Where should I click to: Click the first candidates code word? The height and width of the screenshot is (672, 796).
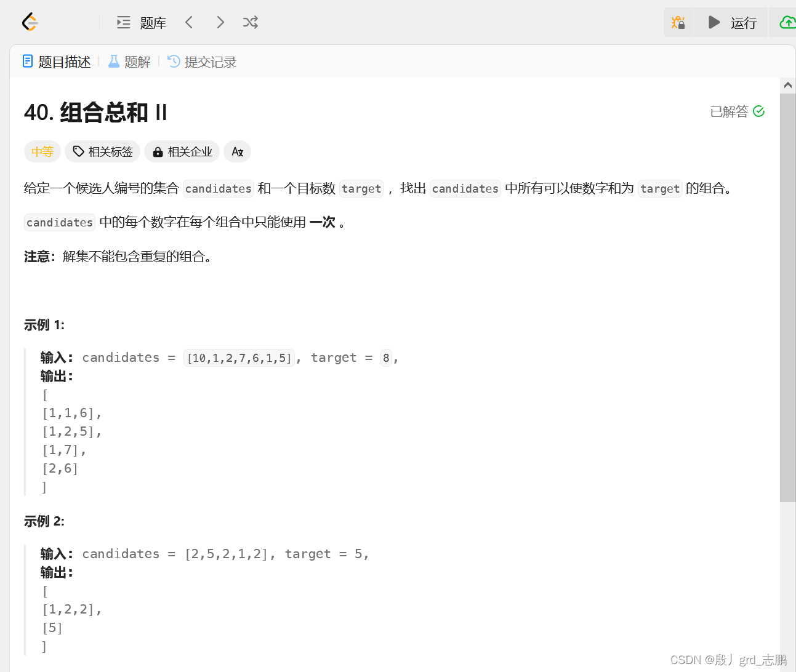(x=219, y=188)
